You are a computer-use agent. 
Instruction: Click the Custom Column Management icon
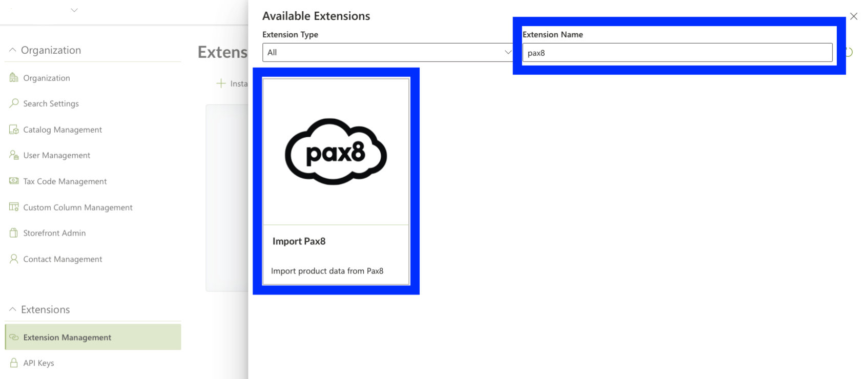point(14,207)
